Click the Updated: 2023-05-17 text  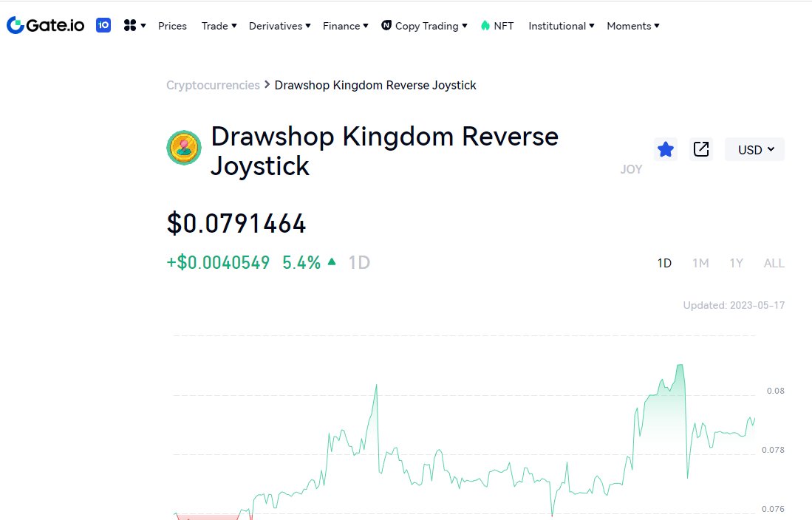(734, 305)
